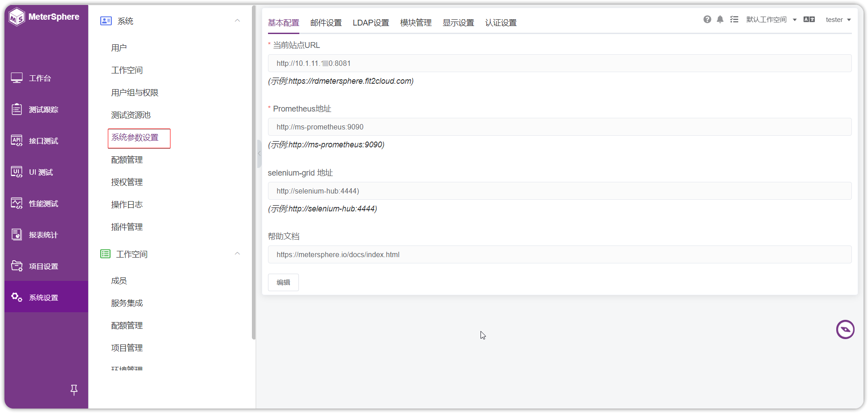The width and height of the screenshot is (868, 413).
Task: Open the 用户组与权限 menu item
Action: tap(135, 93)
